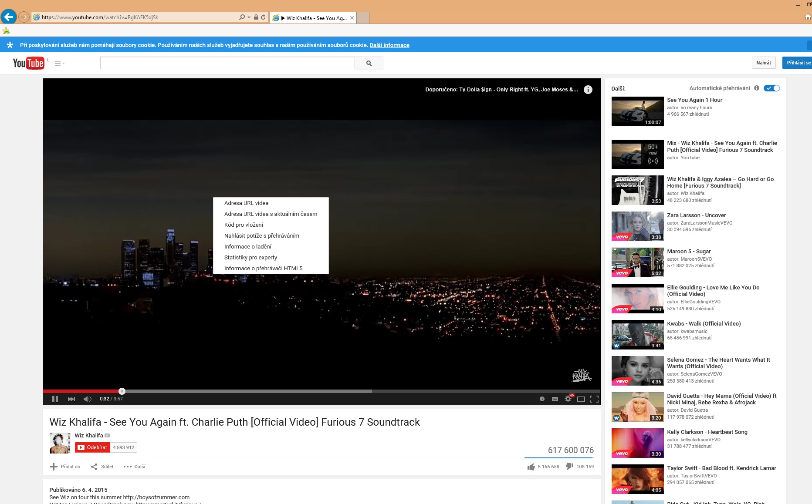The image size is (812, 504).
Task: Open the Další informace cookie link
Action: pyautogui.click(x=389, y=45)
